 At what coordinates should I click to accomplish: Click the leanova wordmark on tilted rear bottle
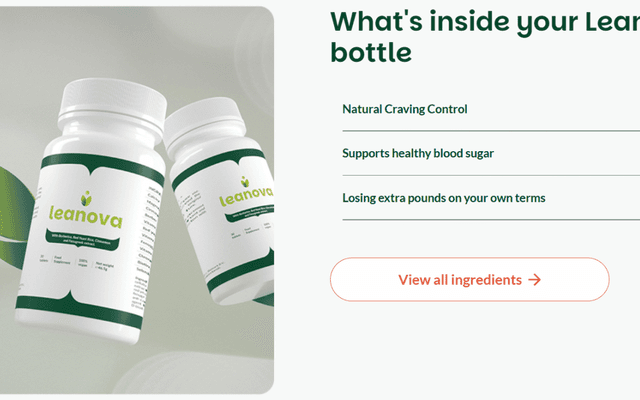[x=246, y=196]
